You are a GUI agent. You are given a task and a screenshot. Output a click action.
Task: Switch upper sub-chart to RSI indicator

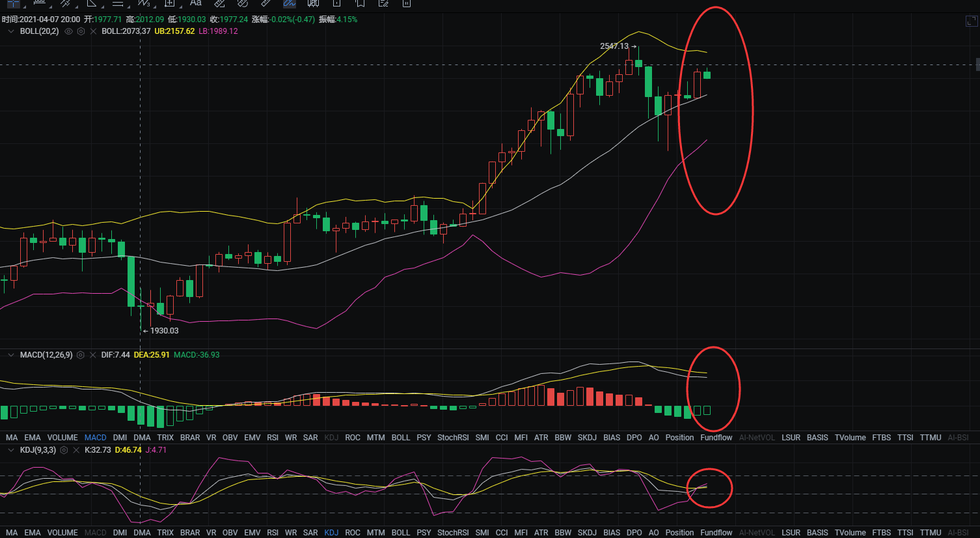pos(273,438)
